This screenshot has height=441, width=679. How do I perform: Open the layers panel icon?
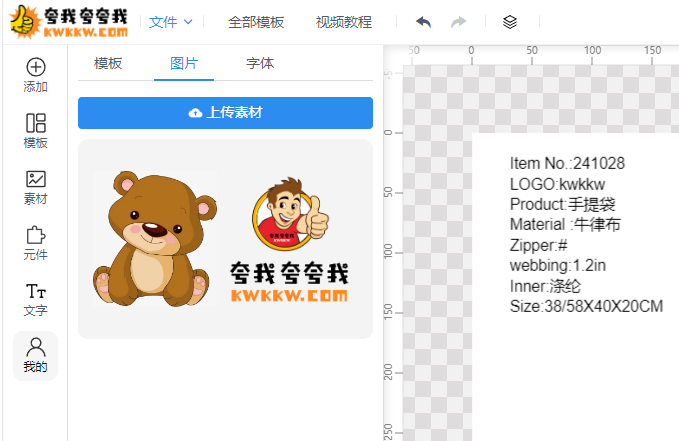pos(510,22)
